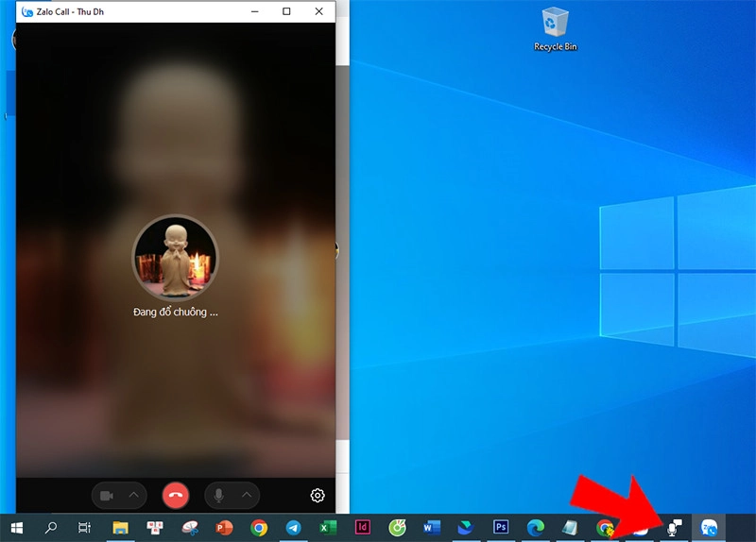End the call with red hang-up button

[x=176, y=496]
